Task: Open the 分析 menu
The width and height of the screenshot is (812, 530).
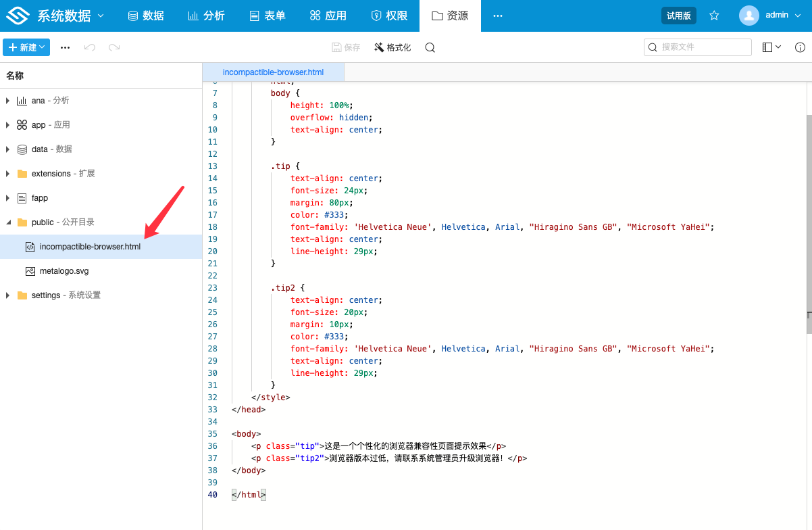Action: point(206,15)
